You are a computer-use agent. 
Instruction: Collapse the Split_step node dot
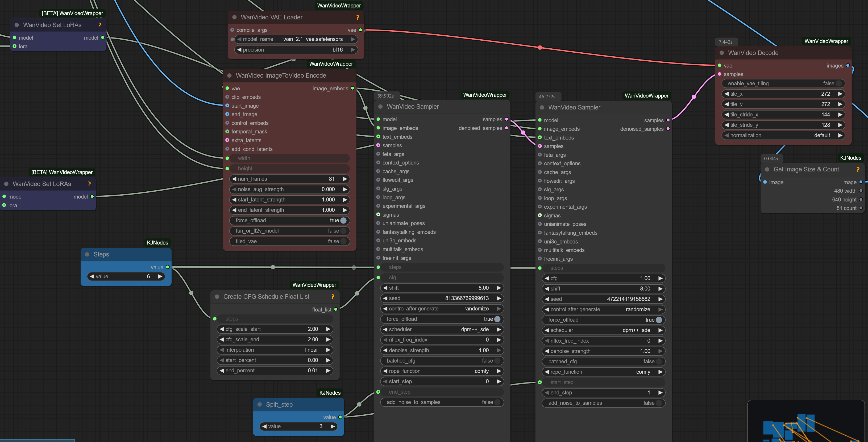coord(260,404)
